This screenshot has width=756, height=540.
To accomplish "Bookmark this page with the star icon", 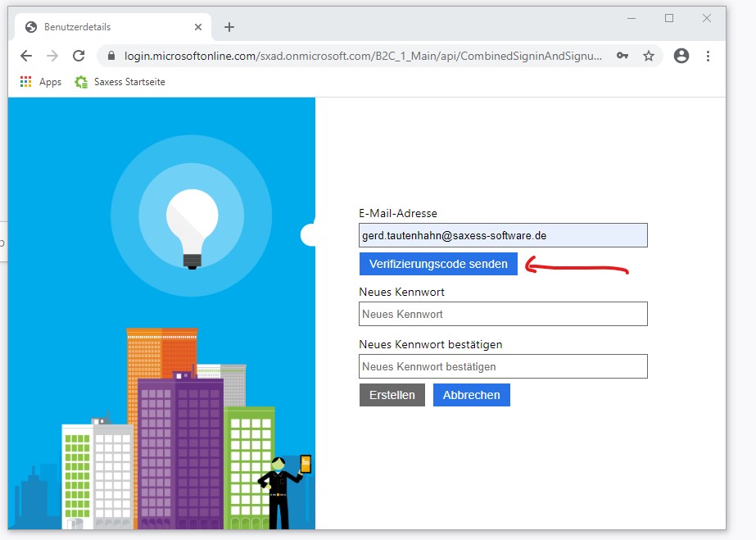I will click(649, 56).
